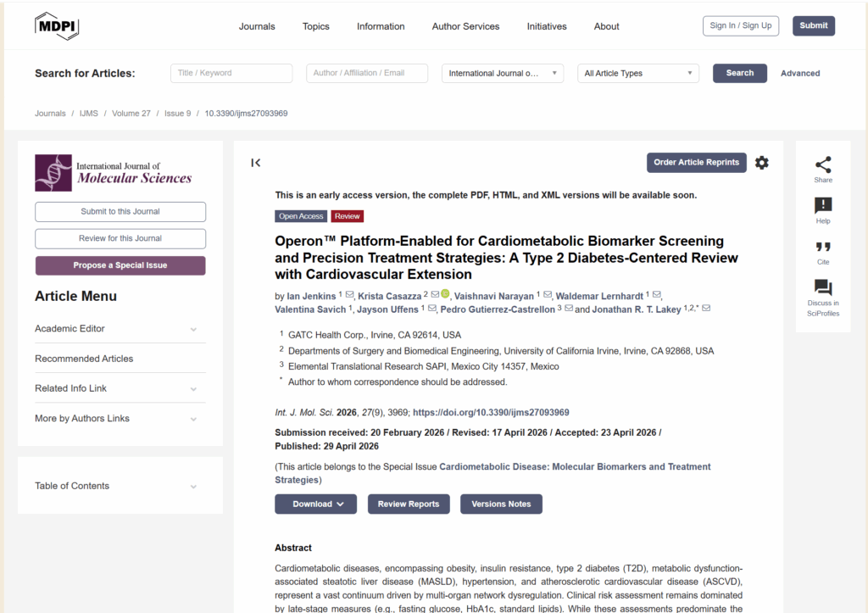The image size is (868, 613).
Task: Click the MDPI logo
Action: [56, 25]
